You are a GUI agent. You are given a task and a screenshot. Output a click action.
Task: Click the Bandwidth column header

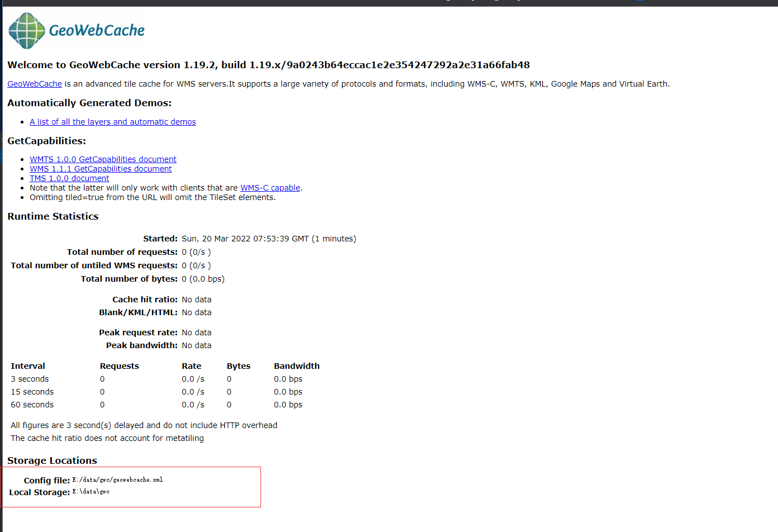tap(296, 366)
